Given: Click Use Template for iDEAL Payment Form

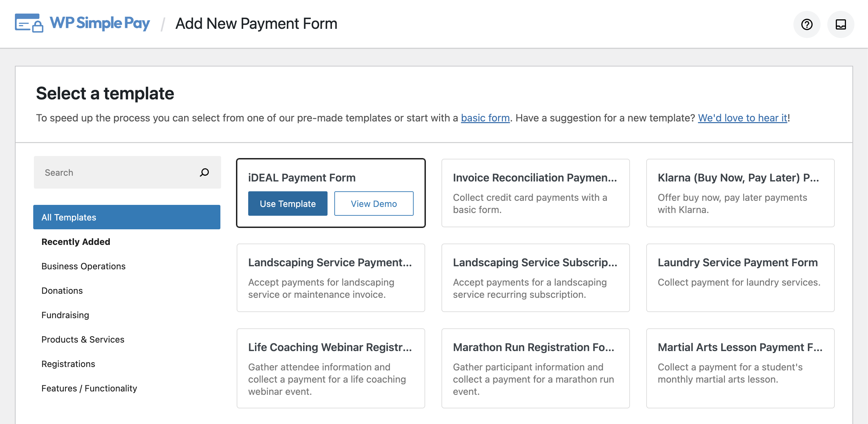Looking at the screenshot, I should point(288,204).
